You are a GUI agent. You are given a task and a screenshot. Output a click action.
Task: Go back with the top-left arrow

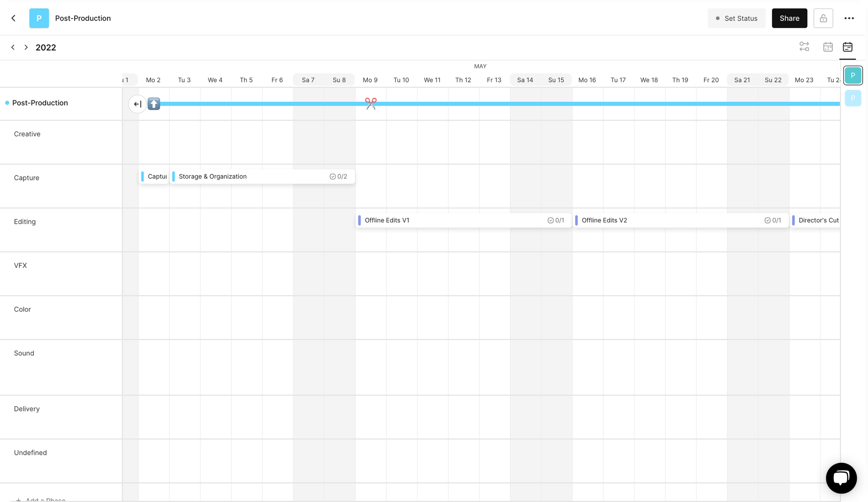point(13,18)
